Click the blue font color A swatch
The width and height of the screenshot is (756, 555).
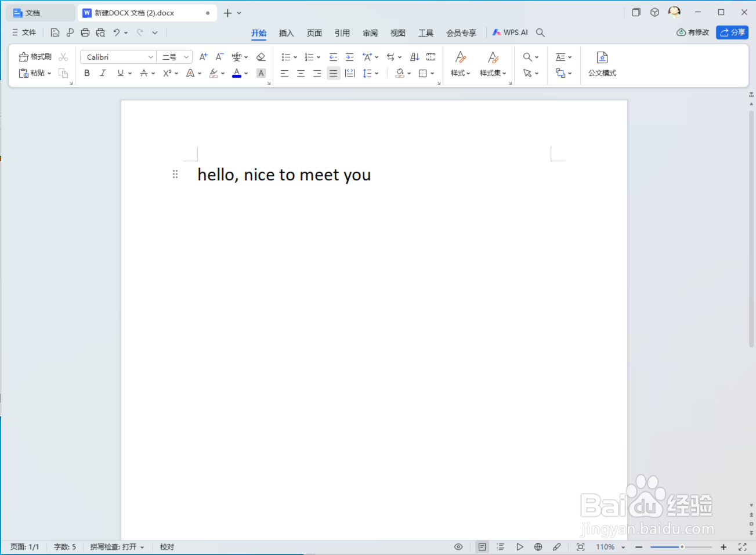237,73
